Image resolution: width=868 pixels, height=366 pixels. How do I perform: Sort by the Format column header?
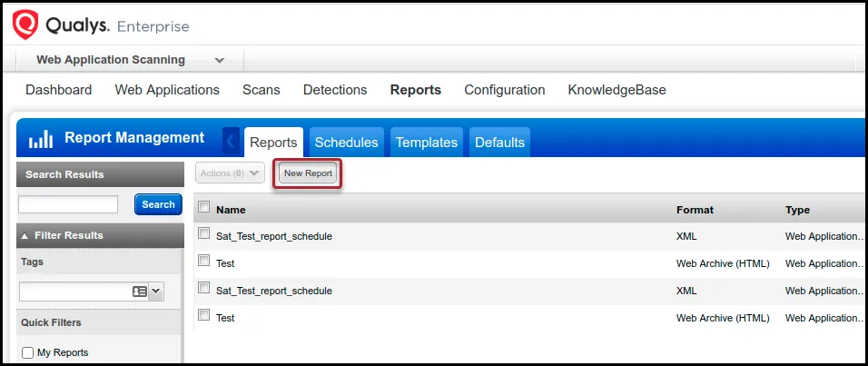pyautogui.click(x=695, y=210)
